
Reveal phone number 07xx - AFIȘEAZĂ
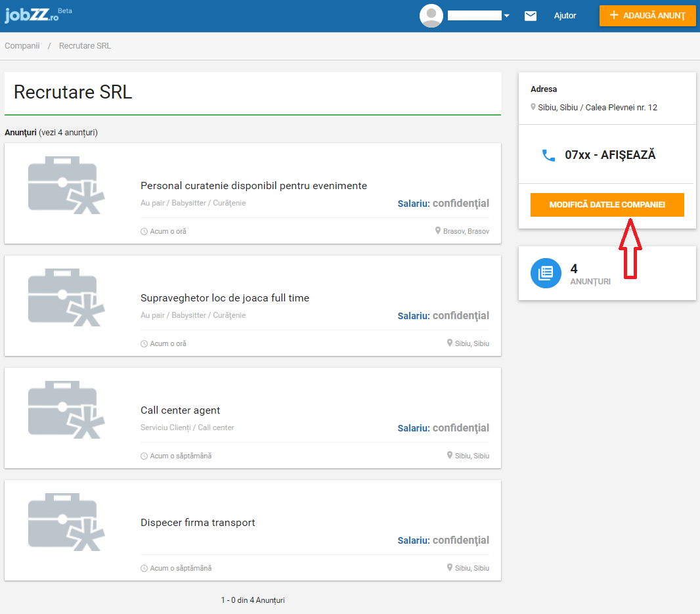tap(610, 155)
